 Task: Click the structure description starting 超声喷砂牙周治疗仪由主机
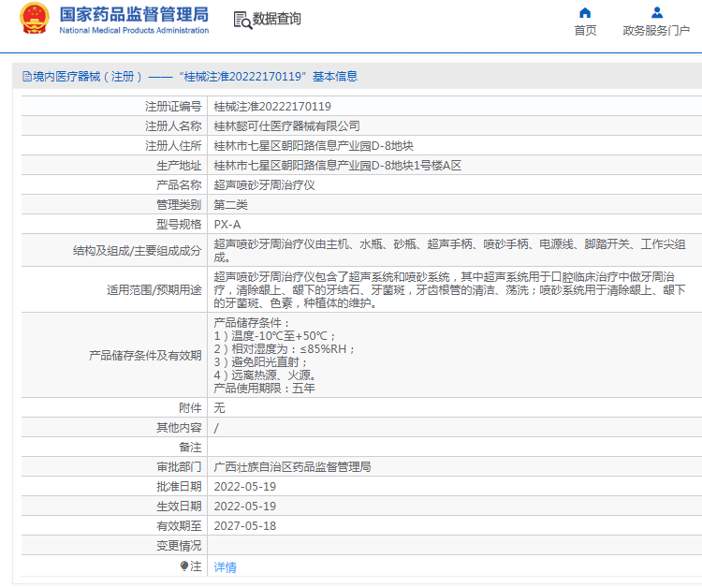tap(449, 251)
